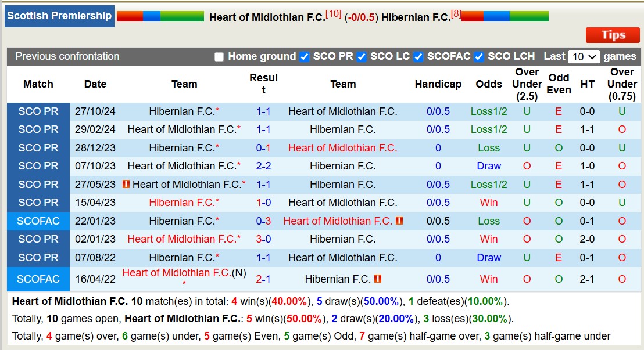Enable the Home ground checkbox

(x=219, y=57)
